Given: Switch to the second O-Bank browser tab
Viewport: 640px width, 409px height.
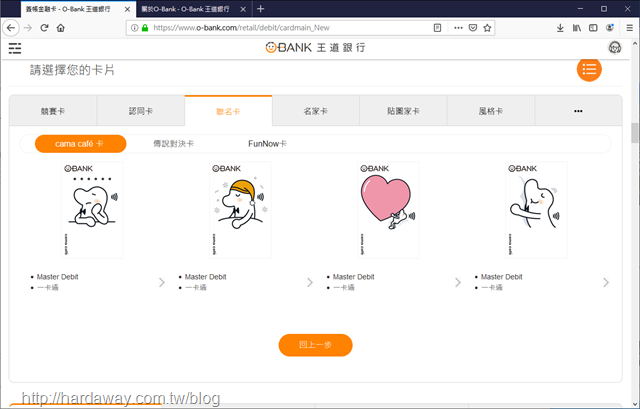Looking at the screenshot, I should tap(185, 9).
